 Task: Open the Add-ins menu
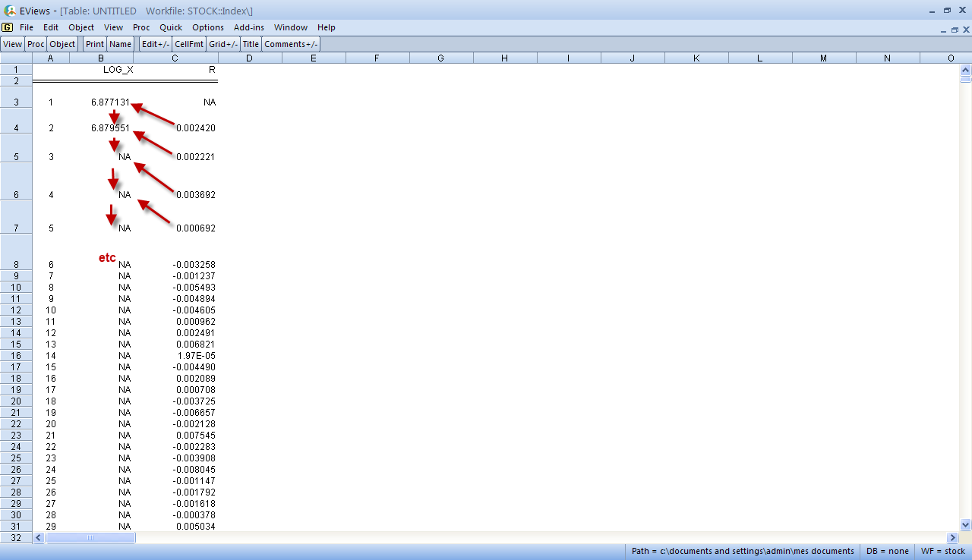click(x=249, y=27)
